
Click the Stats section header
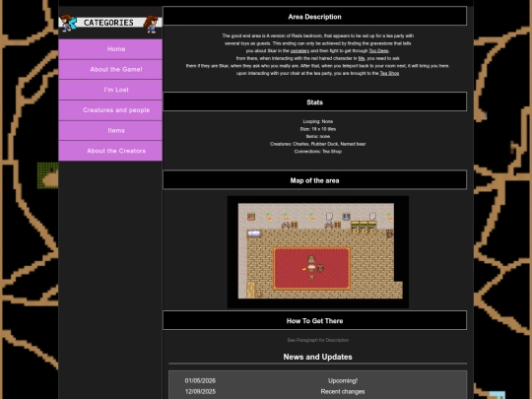tap(315, 101)
